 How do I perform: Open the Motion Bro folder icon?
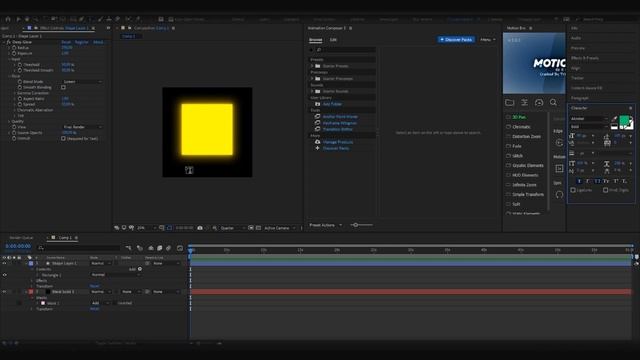(509, 102)
